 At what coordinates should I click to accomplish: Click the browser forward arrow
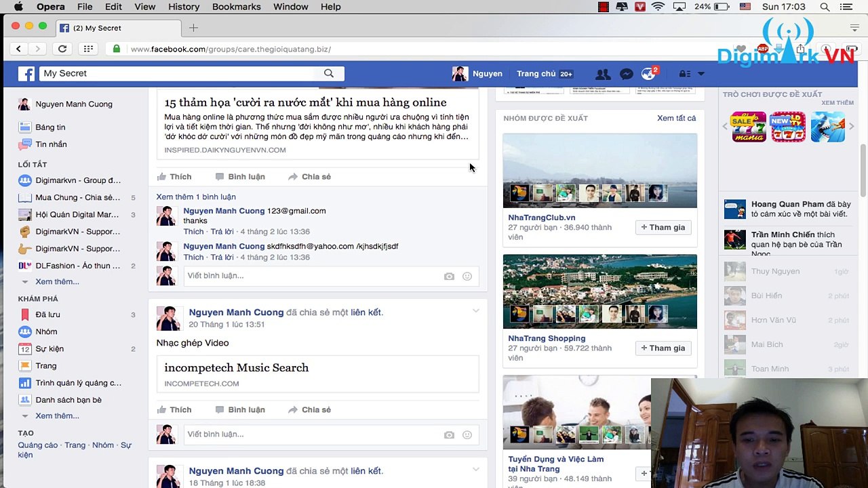point(38,49)
